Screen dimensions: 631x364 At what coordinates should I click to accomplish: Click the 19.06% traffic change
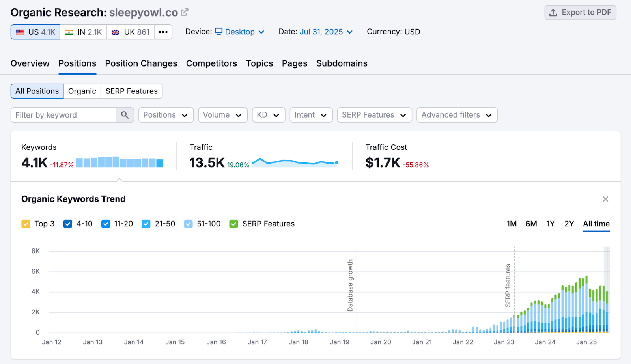(x=238, y=165)
